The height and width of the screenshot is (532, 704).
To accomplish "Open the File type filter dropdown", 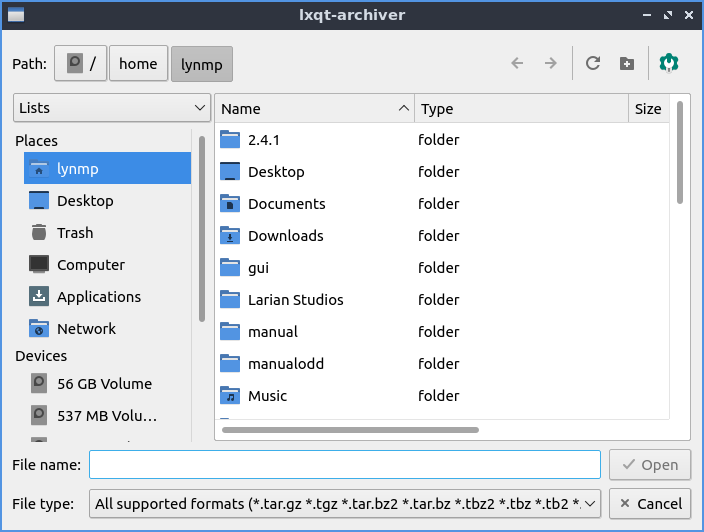I will [345, 504].
